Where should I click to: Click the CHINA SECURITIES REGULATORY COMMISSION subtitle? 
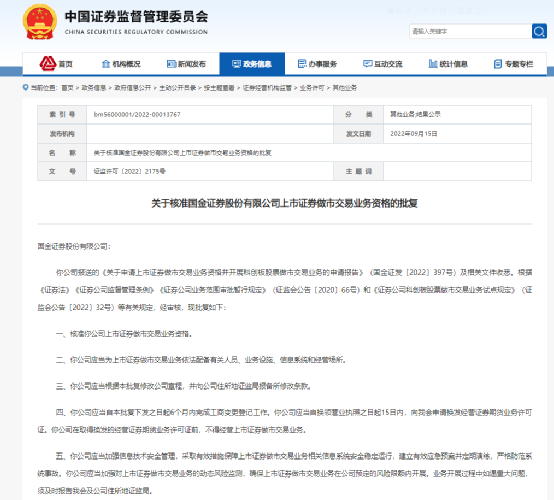pos(136,32)
